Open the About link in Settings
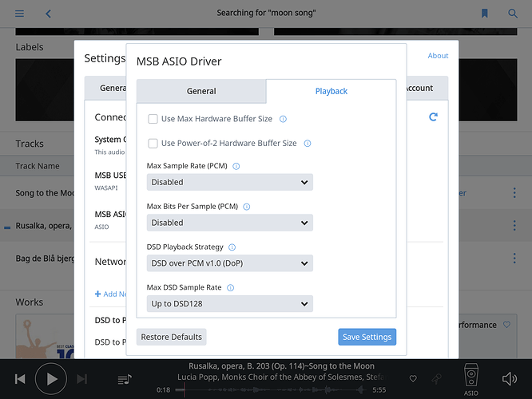 438,56
